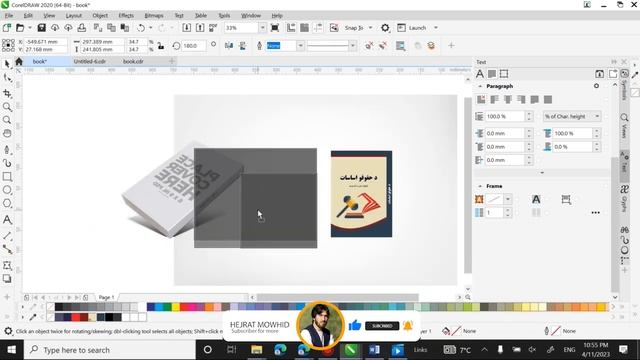Viewport: 640px width, 360px height.
Task: Click the yellow swatch in color palette
Action: [176, 307]
